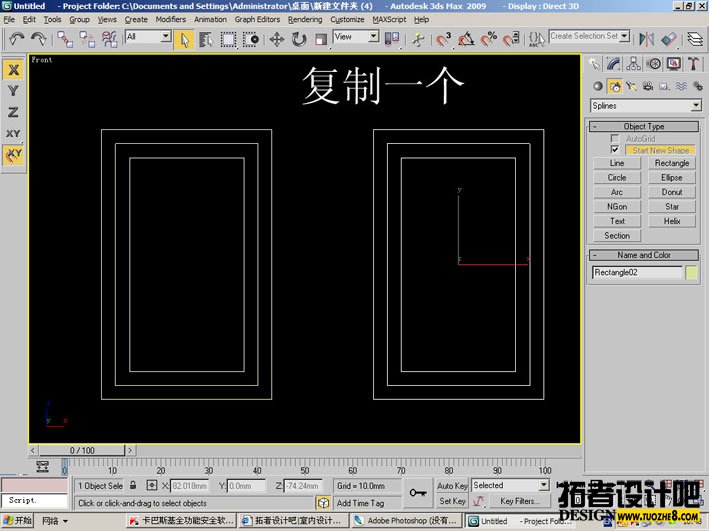Image resolution: width=709 pixels, height=531 pixels.
Task: Click the Key Filters button
Action: (x=520, y=501)
